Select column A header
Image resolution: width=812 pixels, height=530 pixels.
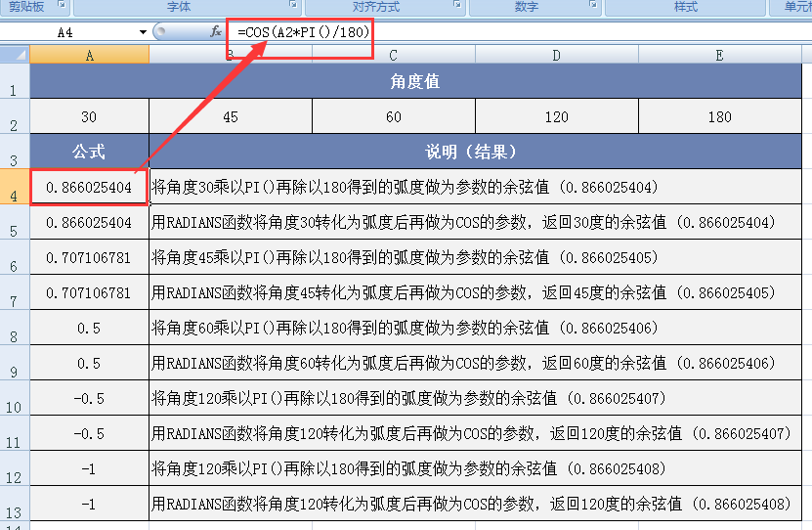(x=90, y=55)
